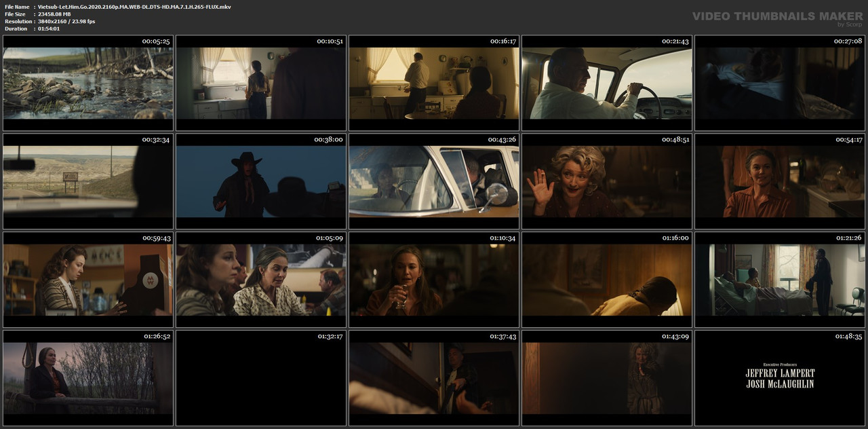Viewport: 868px width, 429px height.
Task: Click the Duration label
Action: click(16, 29)
